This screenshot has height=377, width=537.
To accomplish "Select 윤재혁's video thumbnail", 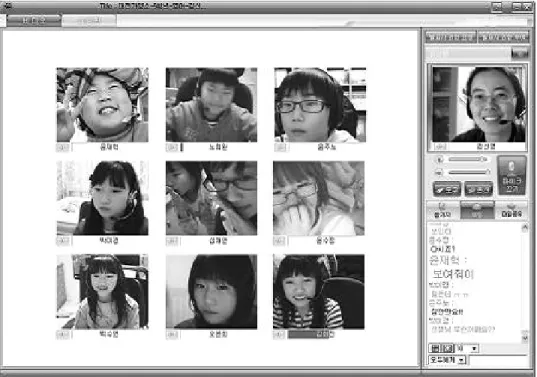I will 102,105.
